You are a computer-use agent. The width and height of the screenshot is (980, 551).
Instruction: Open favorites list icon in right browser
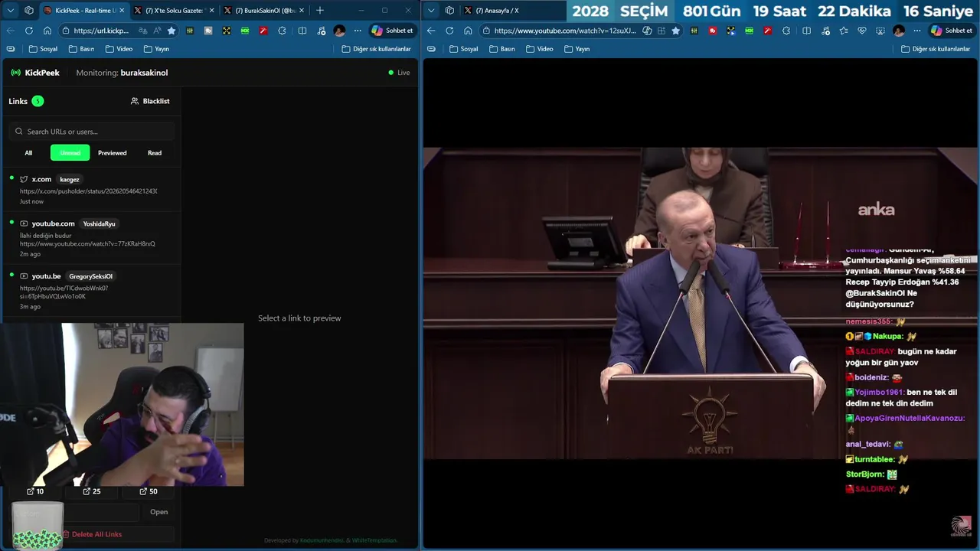[x=843, y=31]
